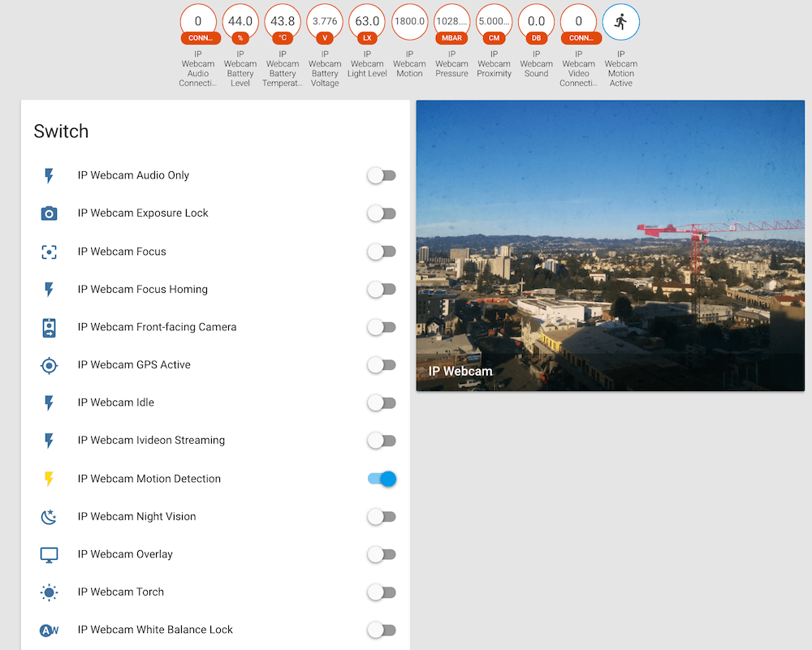Click the GPS Active crosshair icon
This screenshot has width=812, height=650.
tap(50, 365)
